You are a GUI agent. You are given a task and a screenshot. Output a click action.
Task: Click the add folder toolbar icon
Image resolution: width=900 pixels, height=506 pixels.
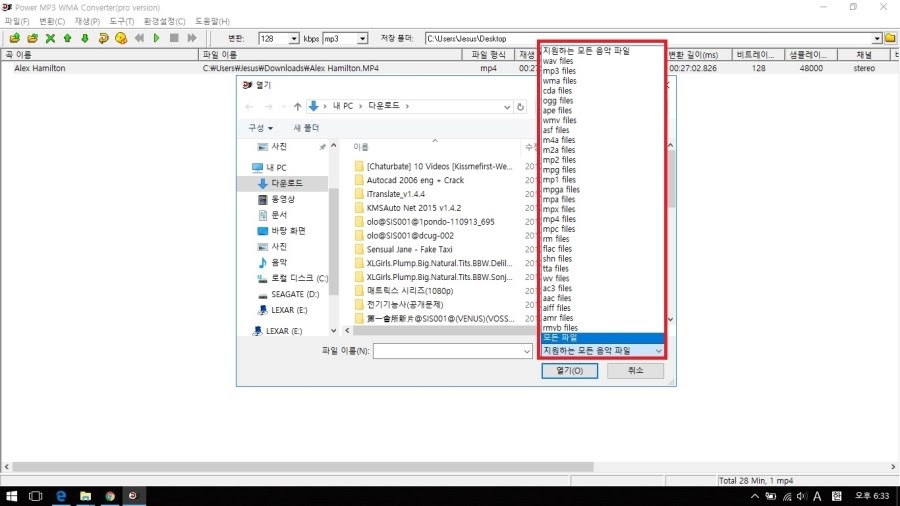(32, 38)
